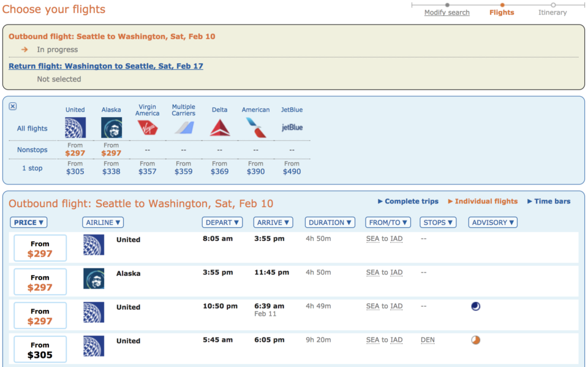The width and height of the screenshot is (588, 367).
Task: Go to Modify search step
Action: tap(447, 12)
